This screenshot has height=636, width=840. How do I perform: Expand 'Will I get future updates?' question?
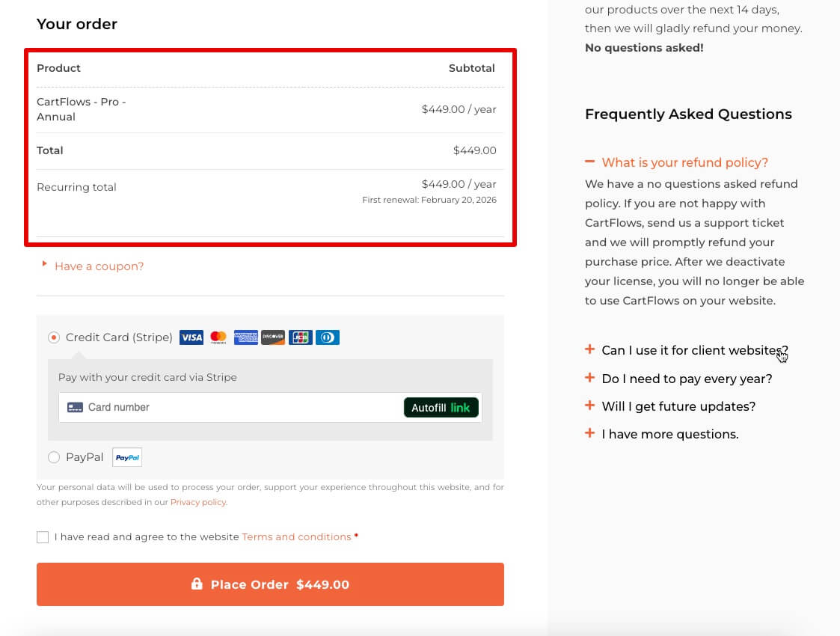pyautogui.click(x=678, y=406)
